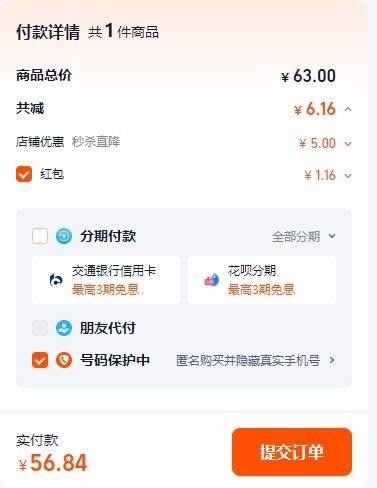Screen dimensions: 377x488
Task: Enable the 分期付款 installment checkbox
Action: [x=40, y=236]
